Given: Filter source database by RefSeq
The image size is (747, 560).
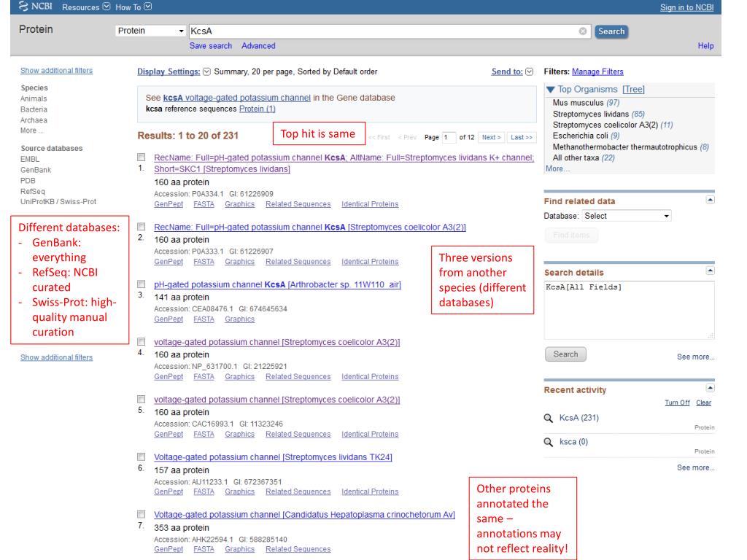Looking at the screenshot, I should click(x=32, y=192).
